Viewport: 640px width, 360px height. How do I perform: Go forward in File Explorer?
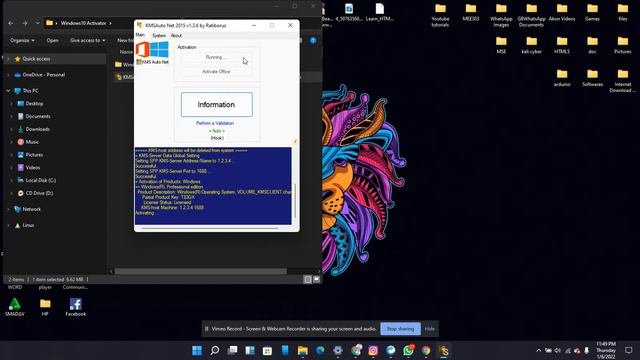(x=25, y=23)
